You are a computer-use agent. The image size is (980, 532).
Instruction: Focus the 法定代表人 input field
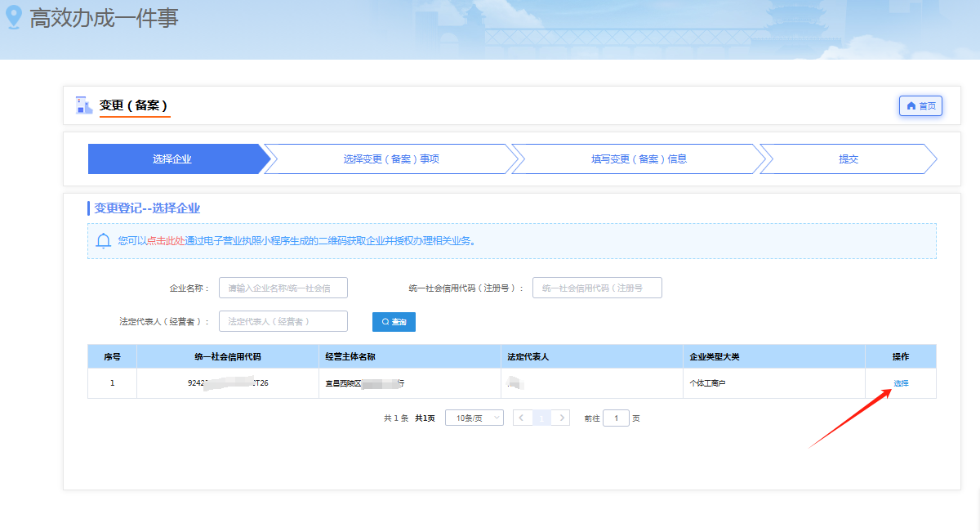click(x=283, y=321)
